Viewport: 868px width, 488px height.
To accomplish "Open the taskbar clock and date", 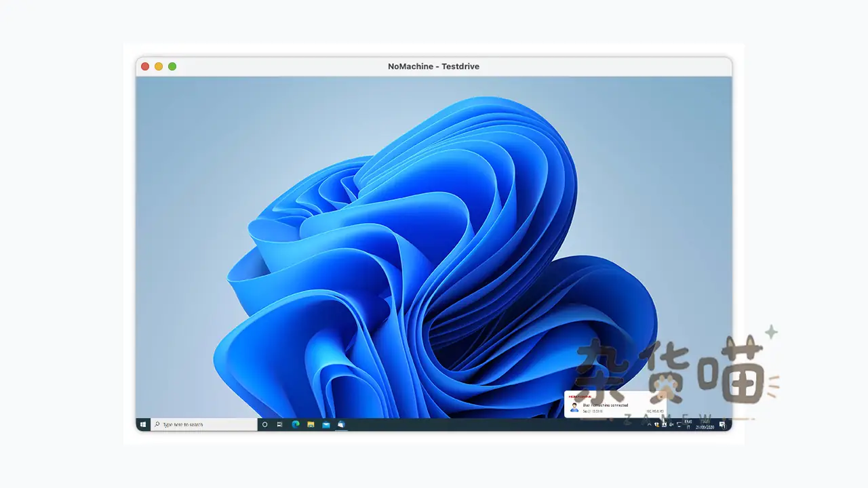I will [x=705, y=424].
